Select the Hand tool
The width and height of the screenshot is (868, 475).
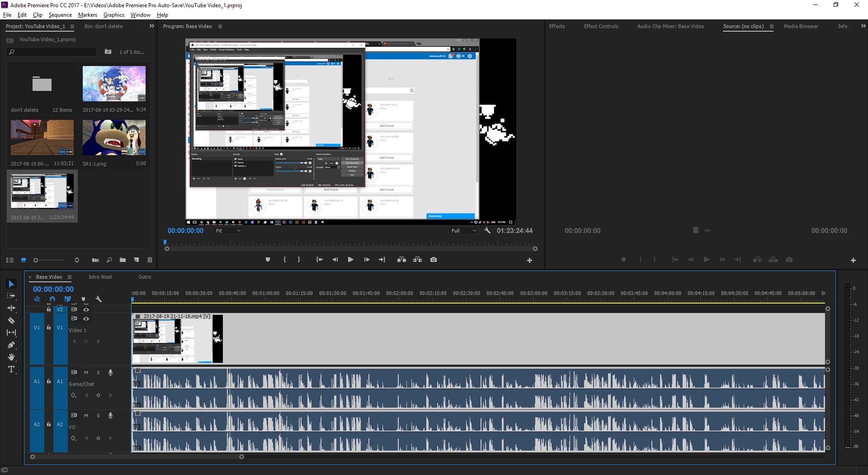11,357
